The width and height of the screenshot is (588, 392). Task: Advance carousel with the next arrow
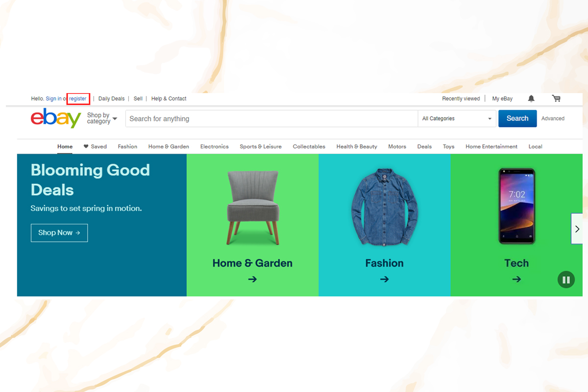(577, 228)
